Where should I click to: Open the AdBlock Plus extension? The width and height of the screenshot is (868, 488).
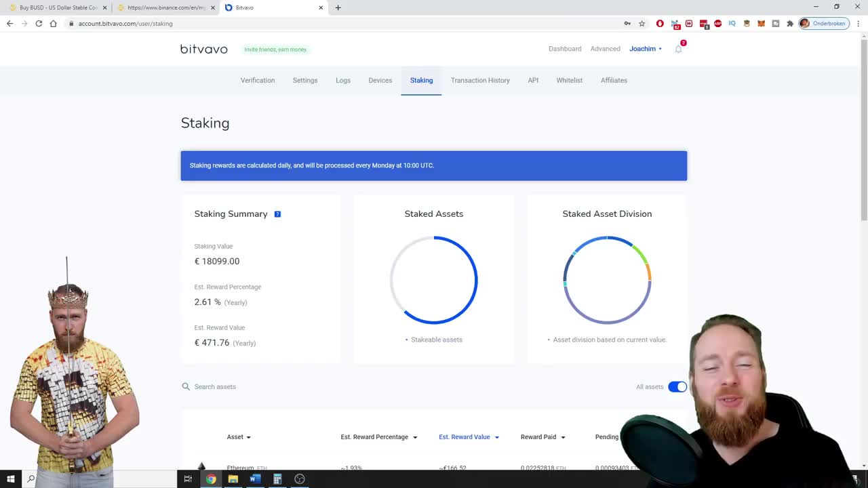click(x=717, y=23)
